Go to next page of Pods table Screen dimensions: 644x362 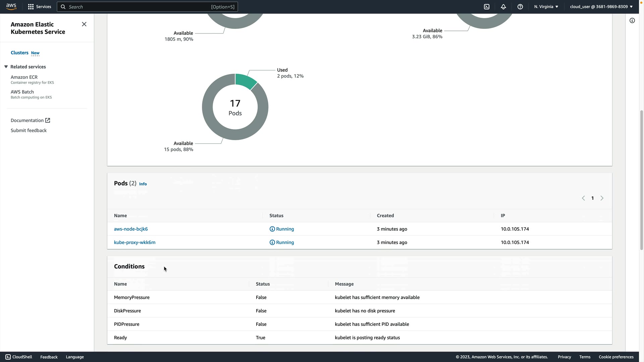602,198
